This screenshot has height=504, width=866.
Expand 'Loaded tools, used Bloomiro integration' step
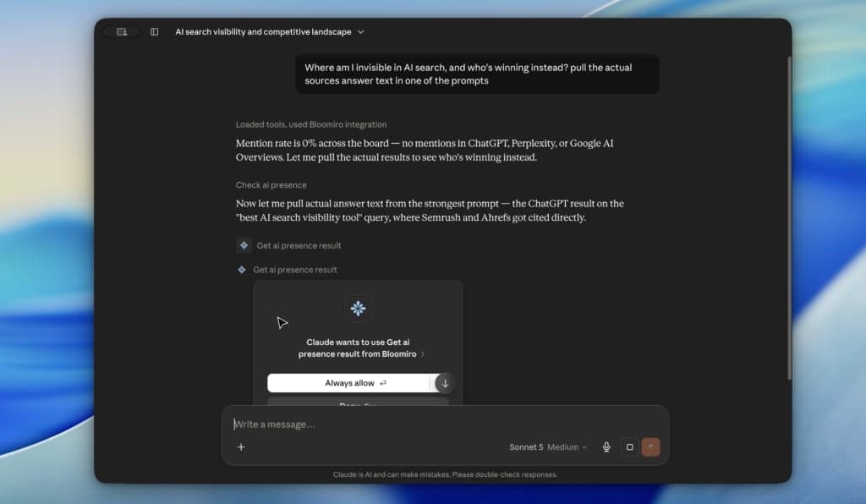point(311,125)
